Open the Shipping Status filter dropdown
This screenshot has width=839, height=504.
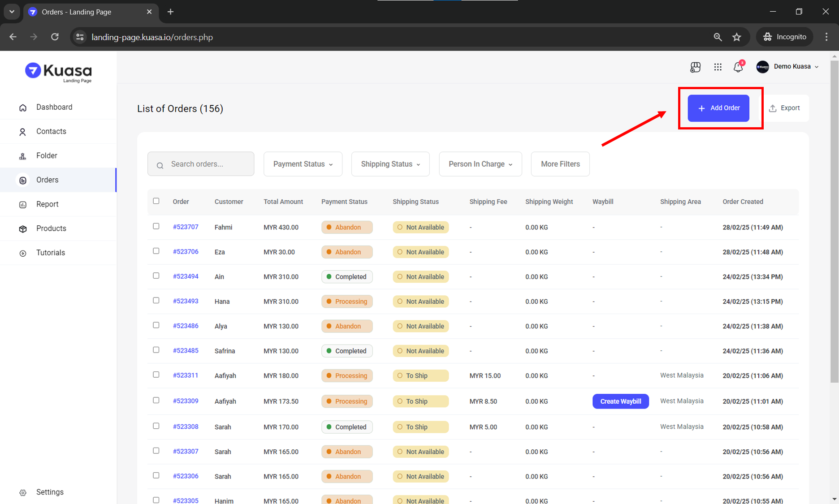click(x=390, y=164)
